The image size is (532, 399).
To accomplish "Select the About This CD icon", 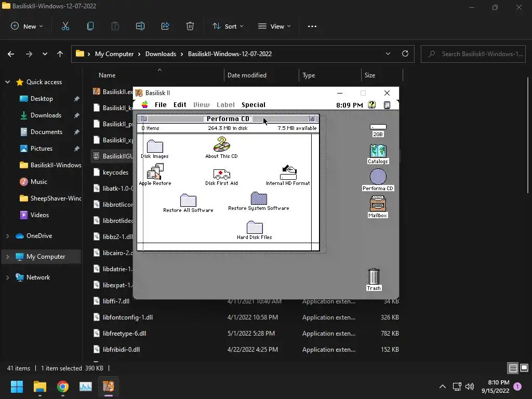I will (x=221, y=144).
